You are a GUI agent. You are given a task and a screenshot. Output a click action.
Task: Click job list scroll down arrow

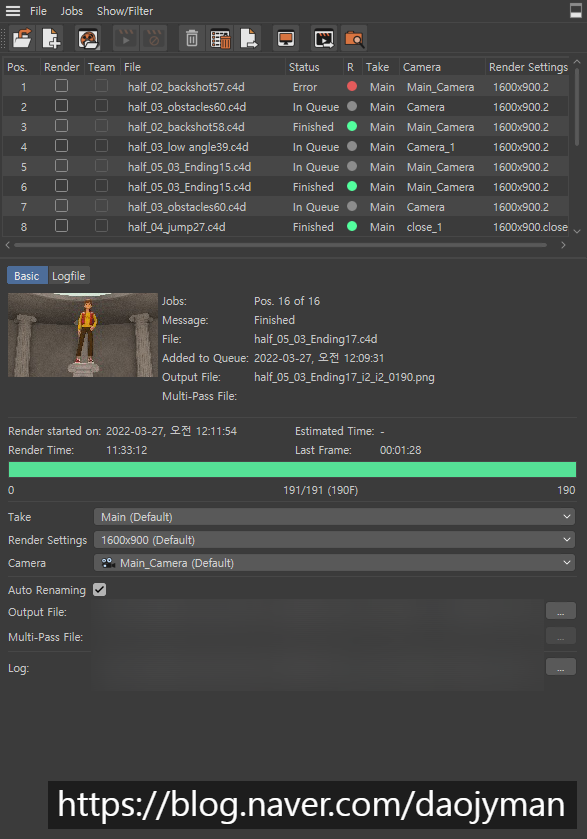pos(577,231)
